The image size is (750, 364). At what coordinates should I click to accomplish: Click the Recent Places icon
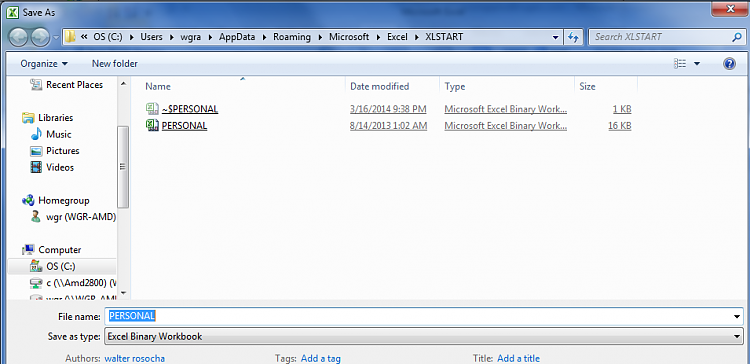click(x=36, y=85)
